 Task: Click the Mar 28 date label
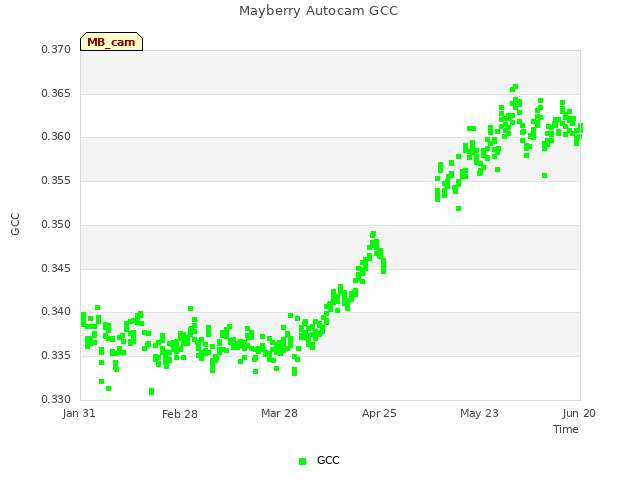(x=279, y=413)
